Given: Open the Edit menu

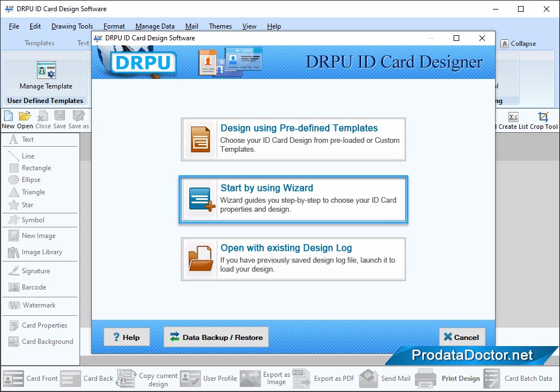Looking at the screenshot, I should click(35, 26).
